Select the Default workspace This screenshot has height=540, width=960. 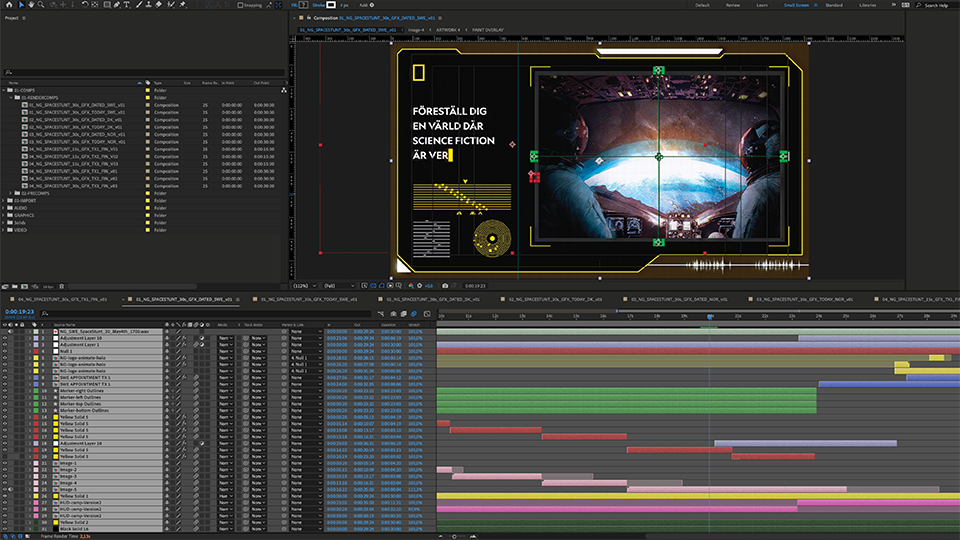(x=702, y=5)
